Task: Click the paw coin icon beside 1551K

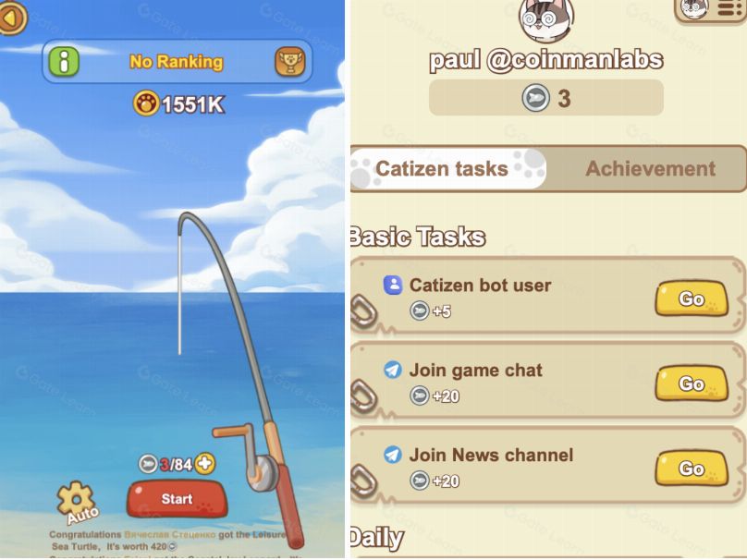Action: [146, 103]
